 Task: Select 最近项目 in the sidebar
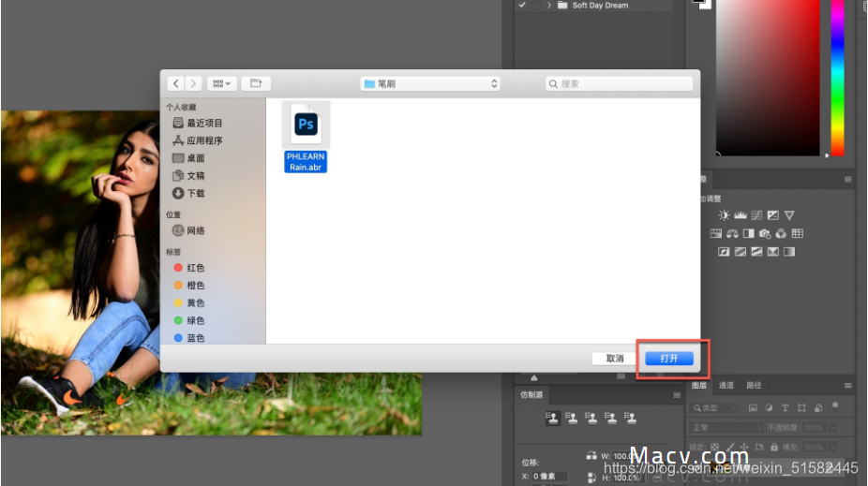(x=197, y=123)
